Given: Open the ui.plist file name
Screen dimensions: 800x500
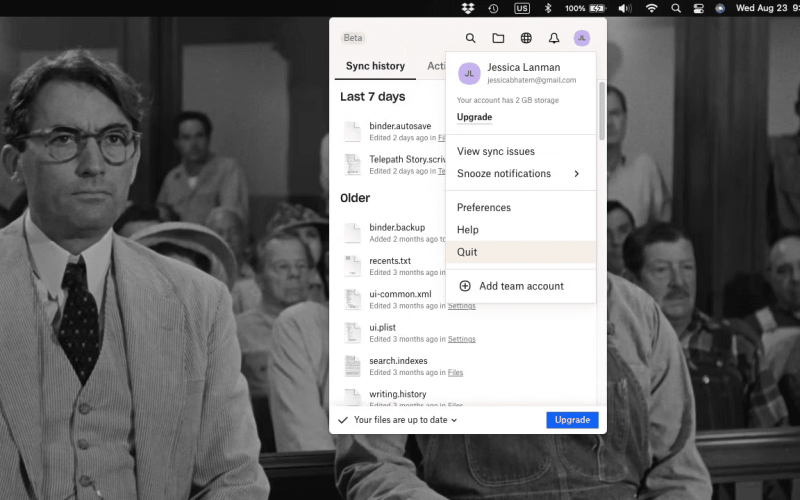Looking at the screenshot, I should pos(382,328).
